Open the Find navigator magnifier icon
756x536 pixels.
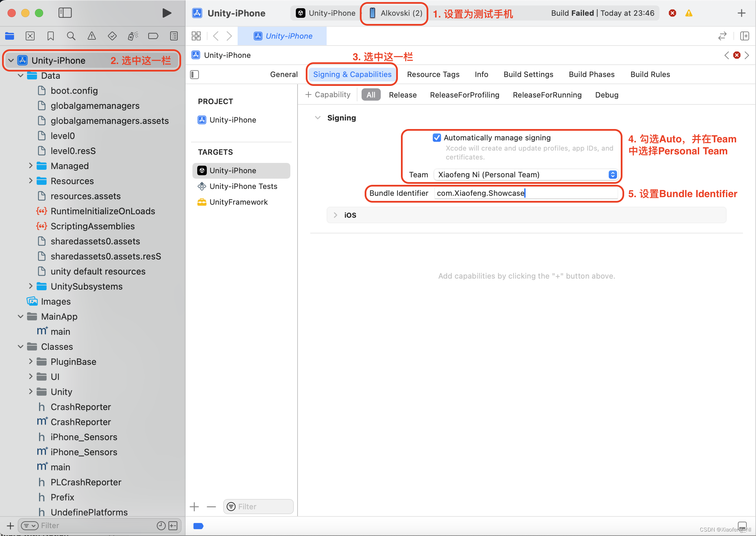point(71,36)
